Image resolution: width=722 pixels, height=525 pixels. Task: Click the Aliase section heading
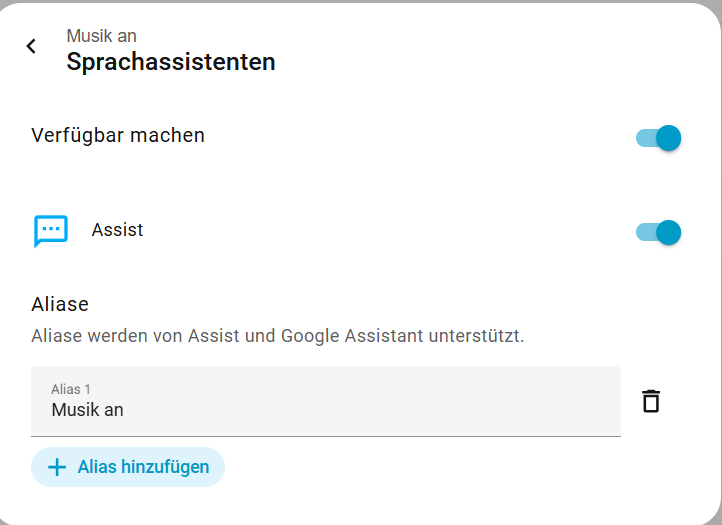point(60,304)
